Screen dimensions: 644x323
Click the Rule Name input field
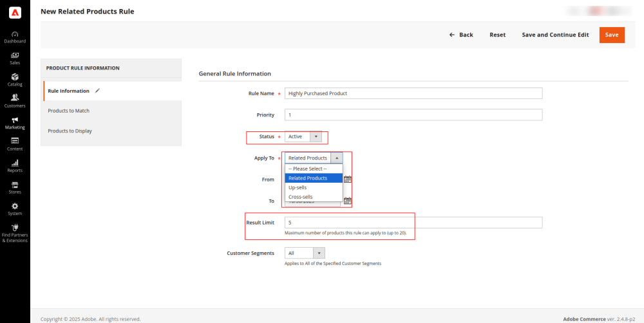click(x=413, y=93)
